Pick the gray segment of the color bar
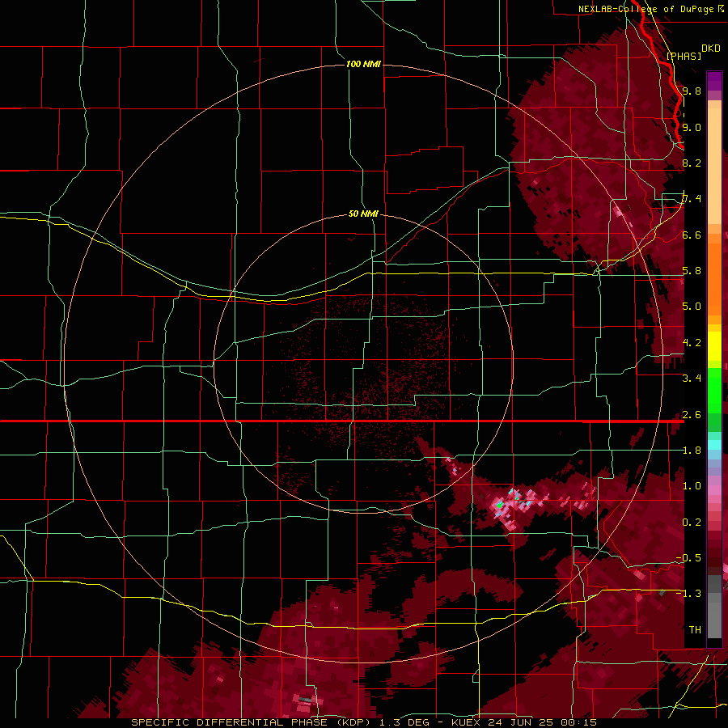The width and height of the screenshot is (728, 728). point(714,608)
